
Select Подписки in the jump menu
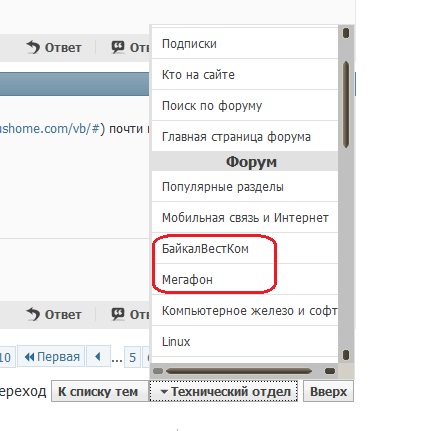click(245, 44)
